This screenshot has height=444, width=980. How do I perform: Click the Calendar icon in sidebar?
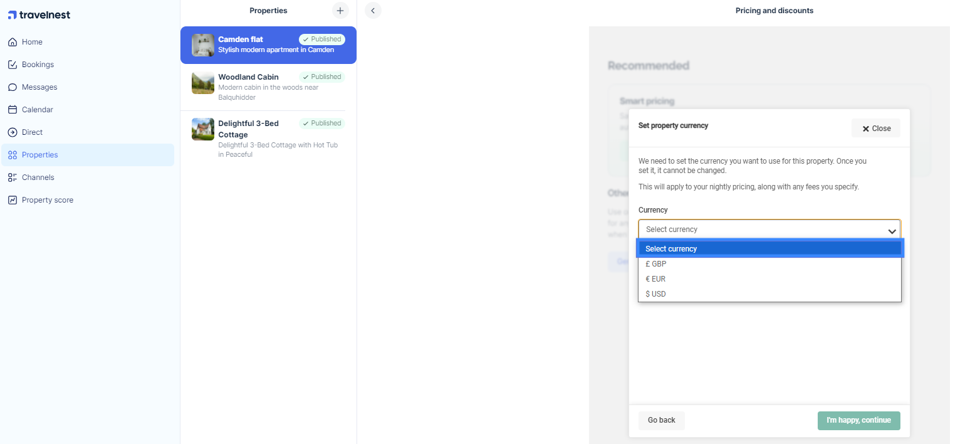tap(13, 110)
